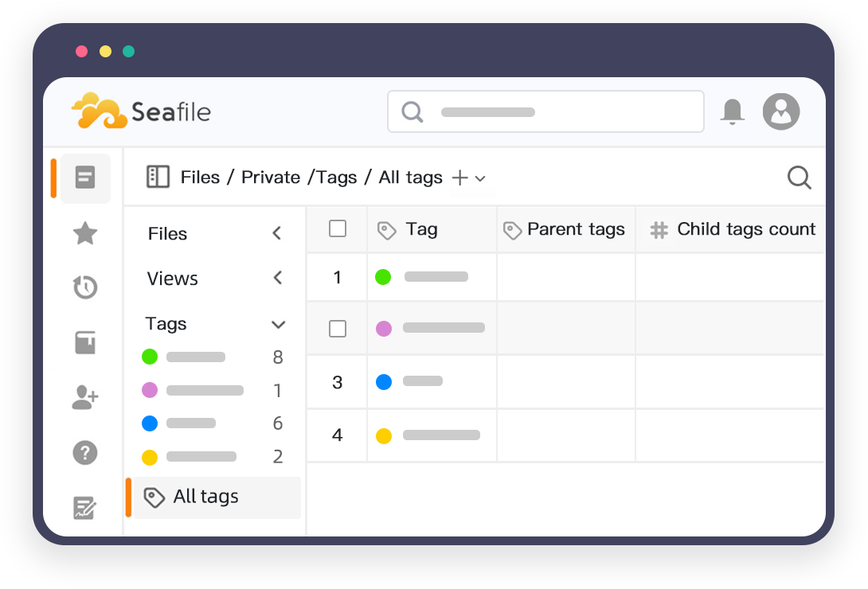Open the plus dropdown beside All tags
The width and height of the screenshot is (868, 589).
(x=468, y=177)
